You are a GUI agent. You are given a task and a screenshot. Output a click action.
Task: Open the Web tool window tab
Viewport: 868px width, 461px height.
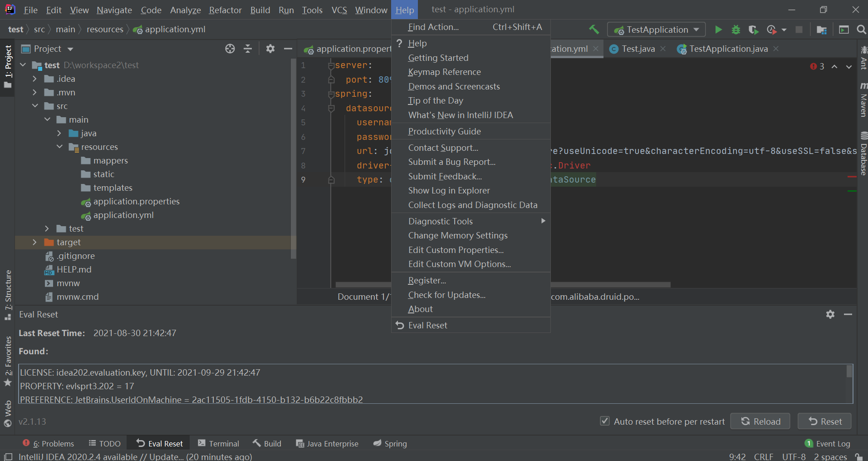coord(8,414)
